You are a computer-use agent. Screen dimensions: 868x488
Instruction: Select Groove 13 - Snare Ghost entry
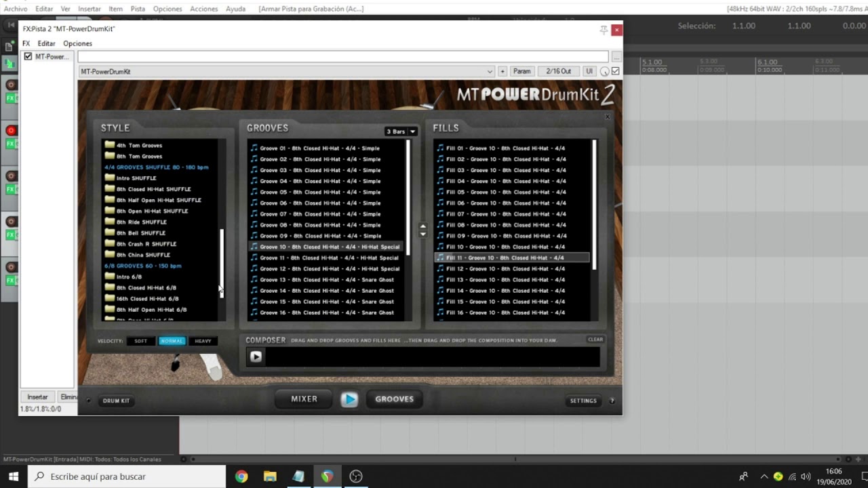point(325,279)
